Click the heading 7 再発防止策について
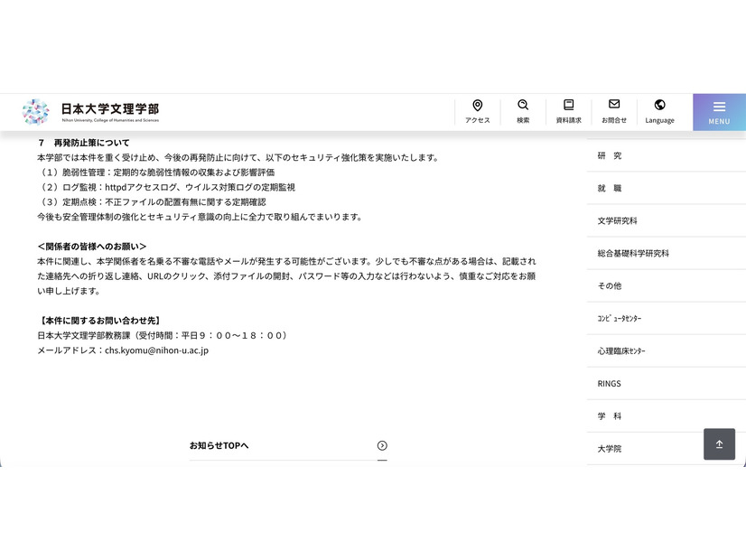This screenshot has width=746, height=560. tap(84, 143)
